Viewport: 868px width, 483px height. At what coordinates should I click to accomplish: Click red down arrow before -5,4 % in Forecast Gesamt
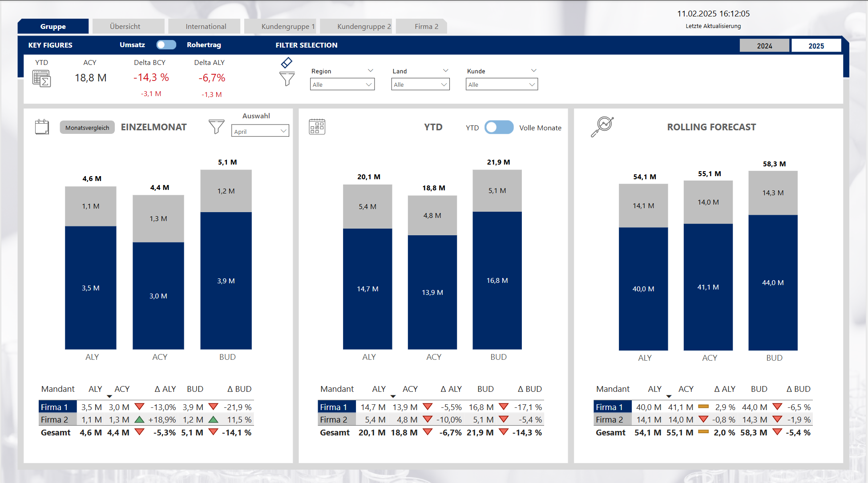[778, 432]
